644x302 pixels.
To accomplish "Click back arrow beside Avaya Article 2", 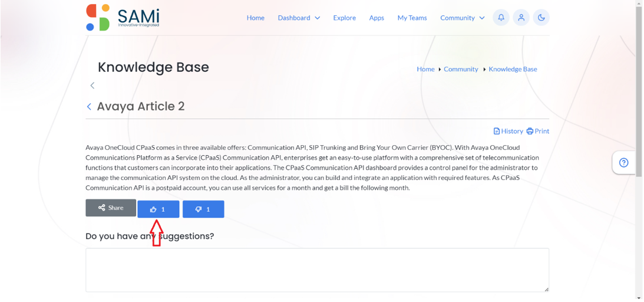I will tap(89, 107).
